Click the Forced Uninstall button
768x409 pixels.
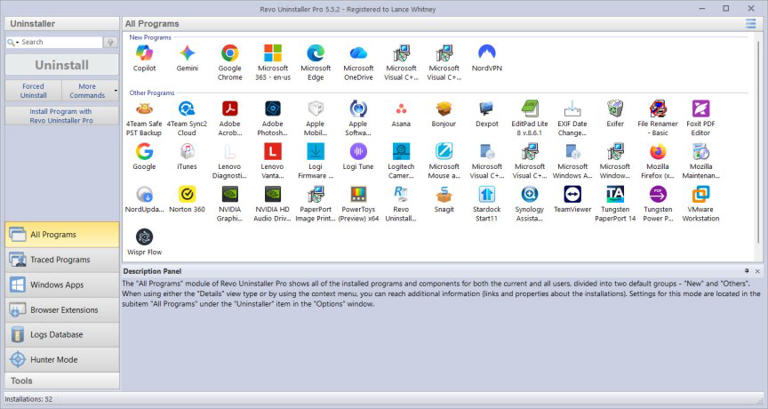[x=33, y=91]
